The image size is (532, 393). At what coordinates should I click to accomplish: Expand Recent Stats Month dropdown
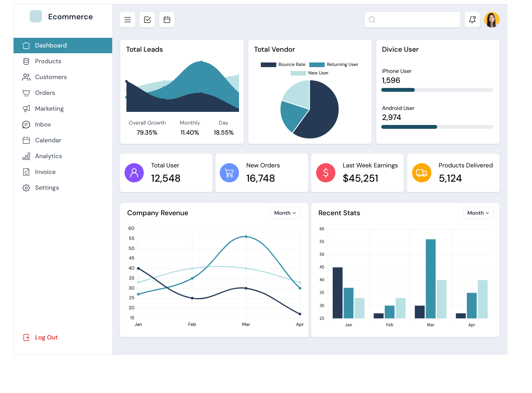click(478, 213)
